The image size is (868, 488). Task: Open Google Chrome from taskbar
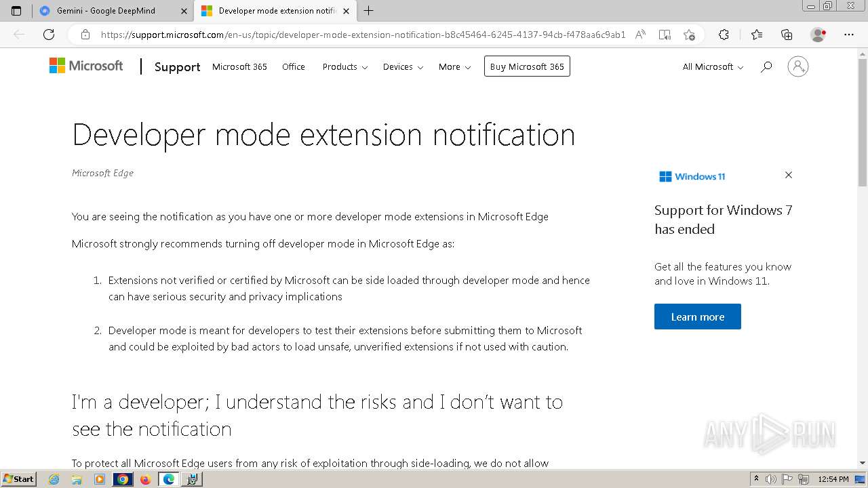123,479
